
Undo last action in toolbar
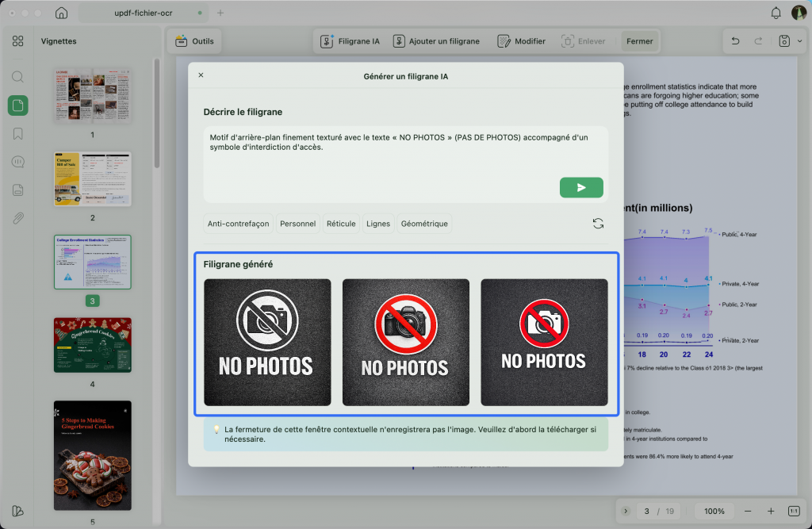coord(735,41)
